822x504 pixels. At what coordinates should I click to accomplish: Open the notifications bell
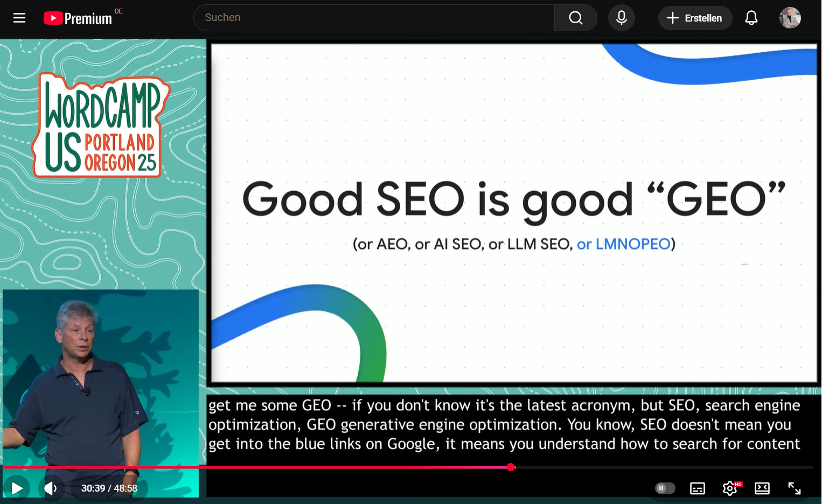tap(751, 18)
